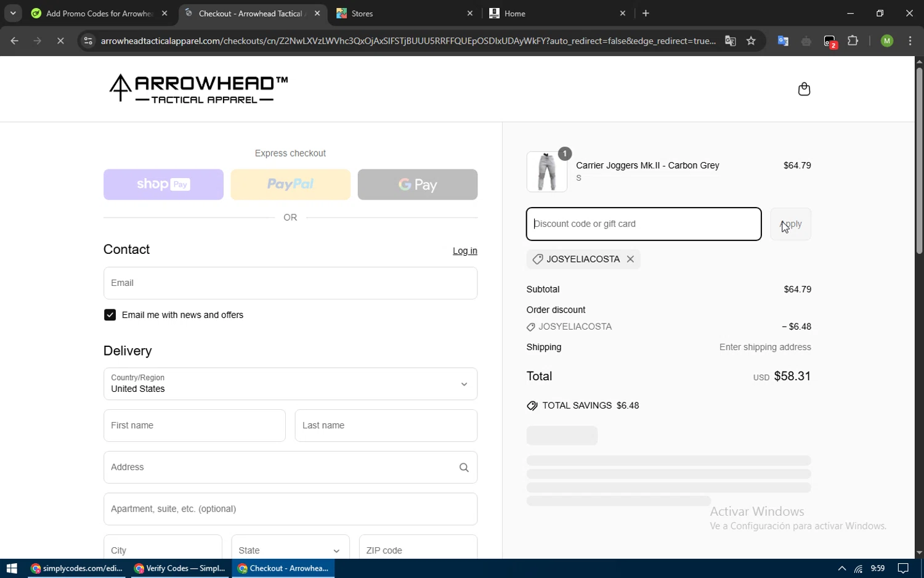
Task: Follow the Log in link
Action: [x=465, y=251]
